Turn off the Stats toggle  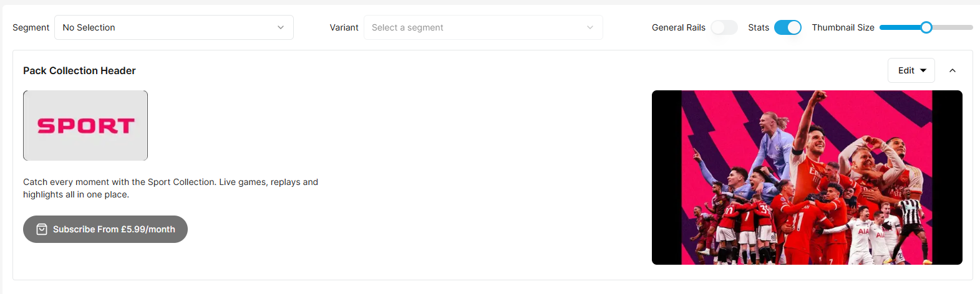tap(788, 27)
